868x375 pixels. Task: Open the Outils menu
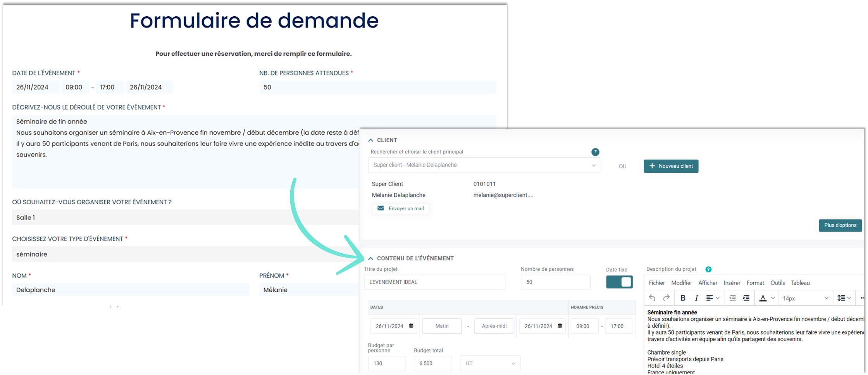(x=777, y=283)
